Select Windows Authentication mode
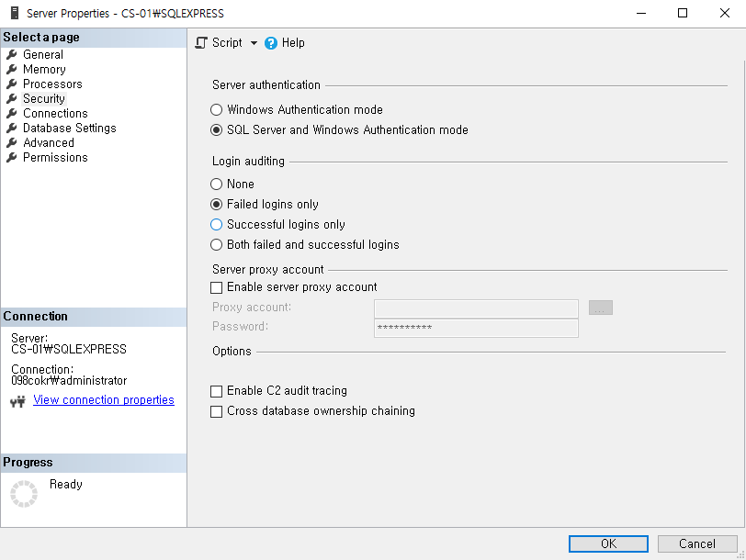 point(217,110)
